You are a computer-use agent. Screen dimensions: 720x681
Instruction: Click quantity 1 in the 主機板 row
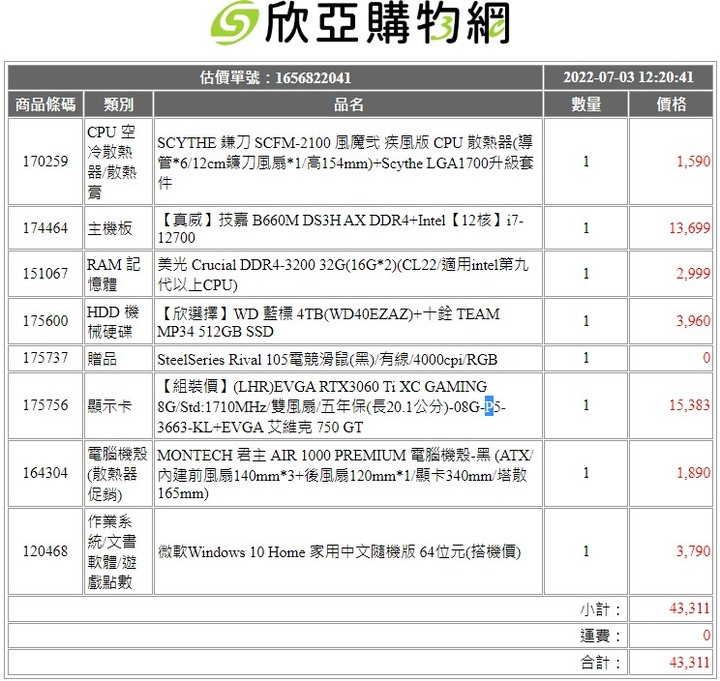pos(586,228)
